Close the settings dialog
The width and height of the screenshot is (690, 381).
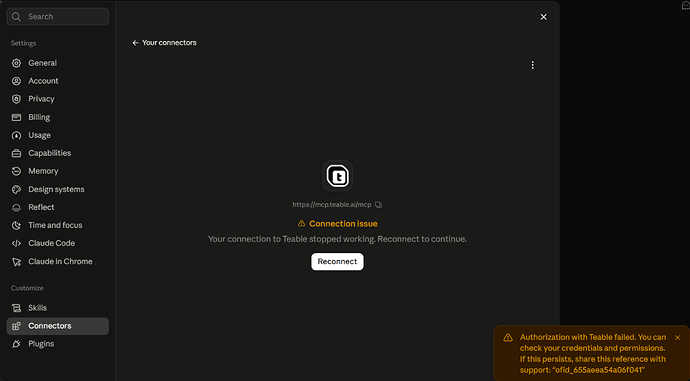(x=543, y=17)
